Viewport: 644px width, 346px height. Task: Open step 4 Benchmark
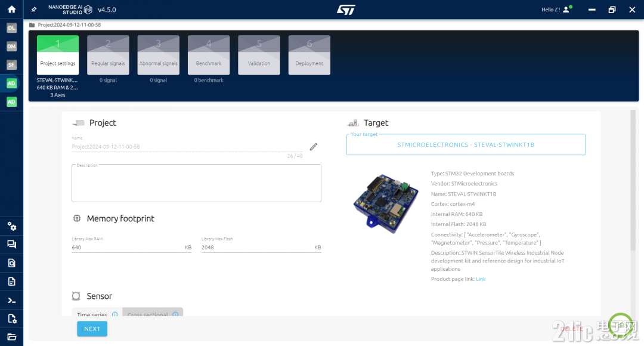pyautogui.click(x=209, y=55)
